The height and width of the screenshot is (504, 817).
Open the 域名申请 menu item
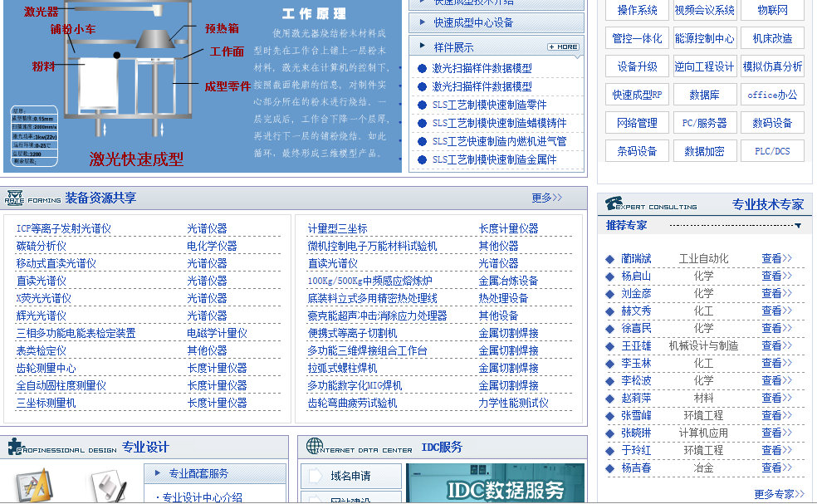(350, 476)
